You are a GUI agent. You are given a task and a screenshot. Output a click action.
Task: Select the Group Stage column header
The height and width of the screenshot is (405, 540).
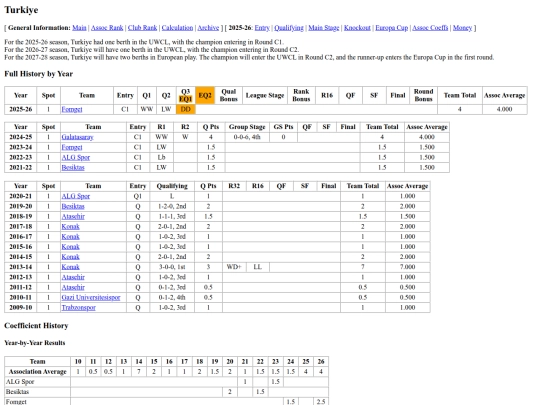point(247,127)
